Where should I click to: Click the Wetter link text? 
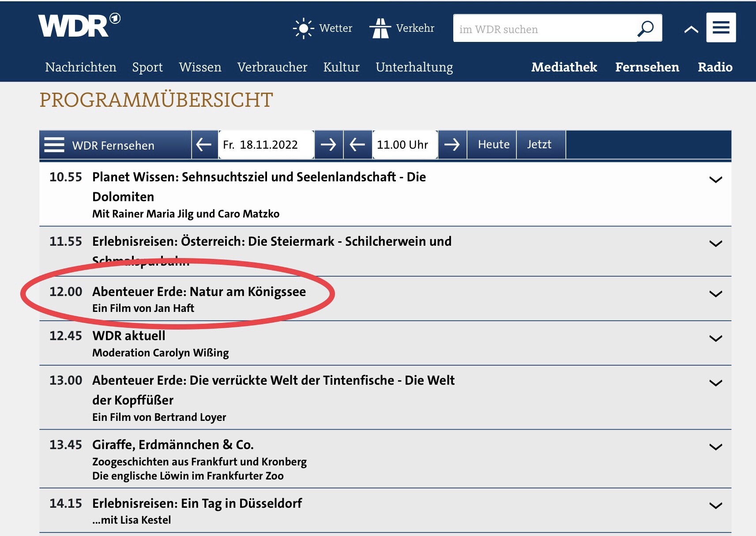pos(336,28)
